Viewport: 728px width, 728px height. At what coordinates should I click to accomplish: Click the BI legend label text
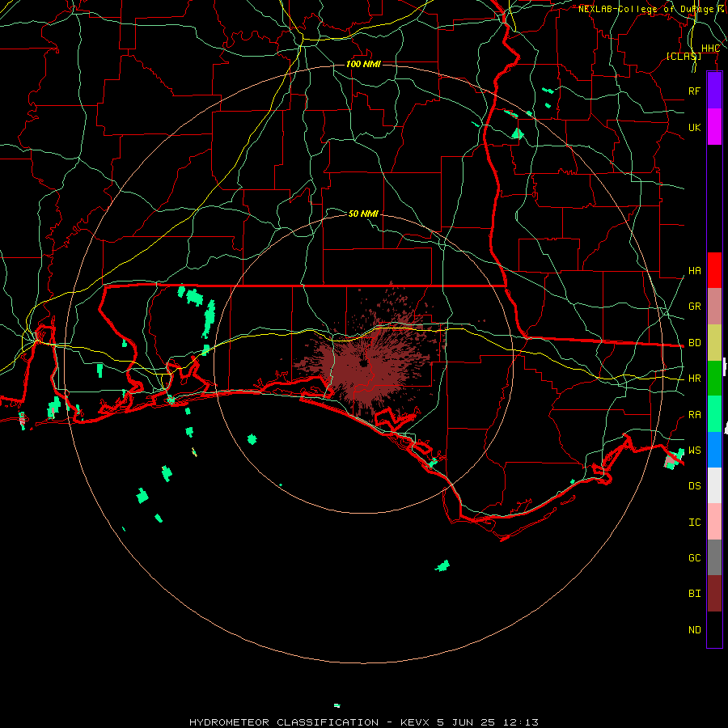coord(694,594)
